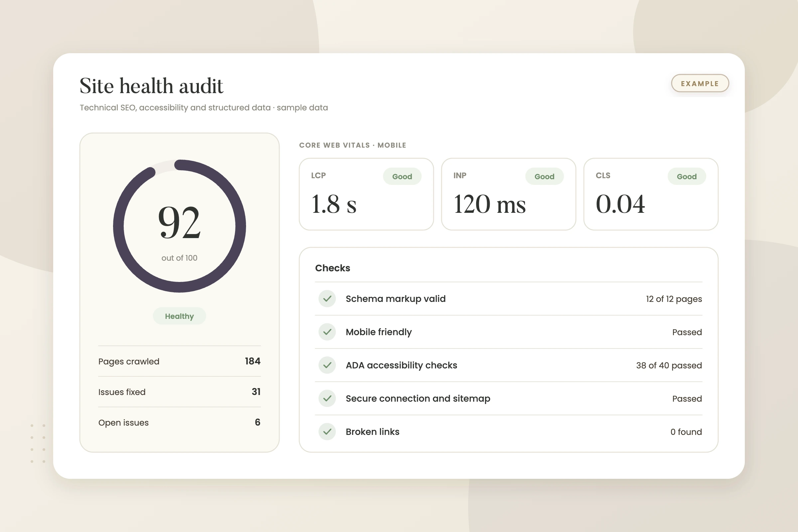Click Secure connection and sitemap text

[418, 399]
